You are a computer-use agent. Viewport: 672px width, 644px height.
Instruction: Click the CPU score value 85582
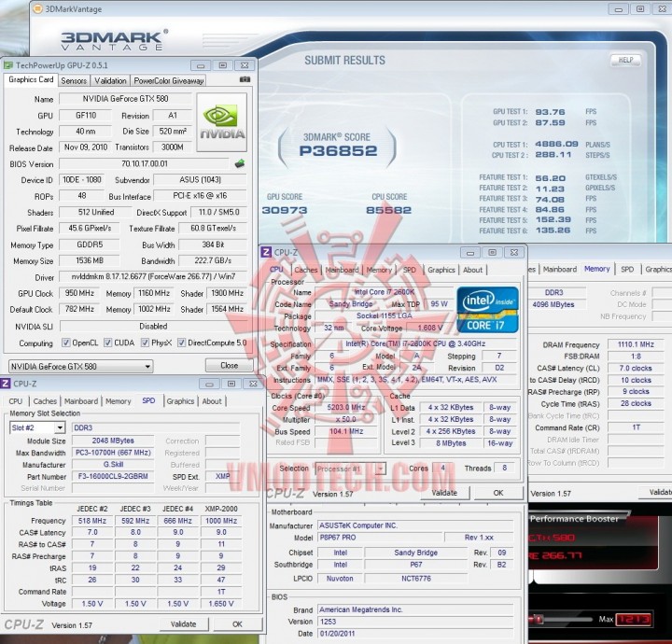coord(388,210)
